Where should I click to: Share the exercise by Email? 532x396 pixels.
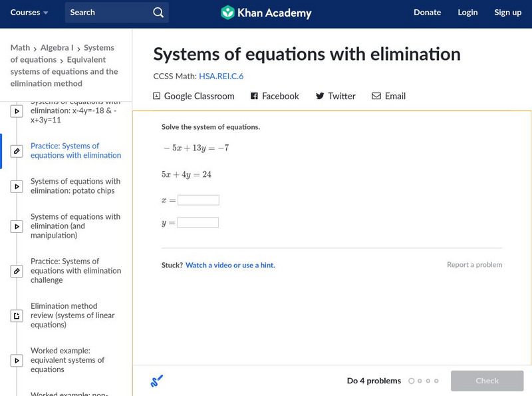point(388,97)
